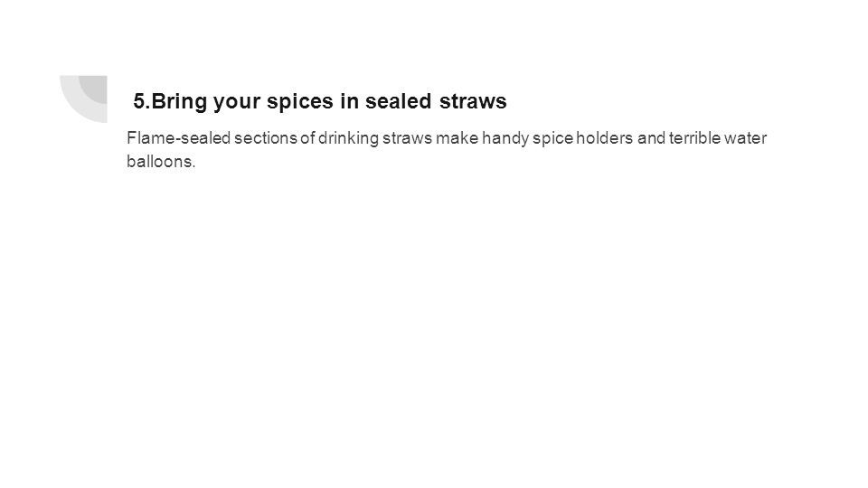Click the word 'straws' in the title
This screenshot has height=488, width=868.
point(473,101)
